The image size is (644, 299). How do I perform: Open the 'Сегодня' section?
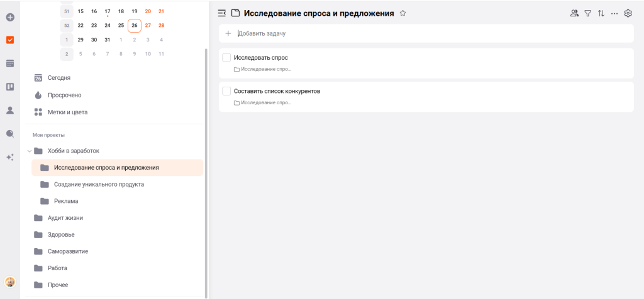click(x=58, y=78)
